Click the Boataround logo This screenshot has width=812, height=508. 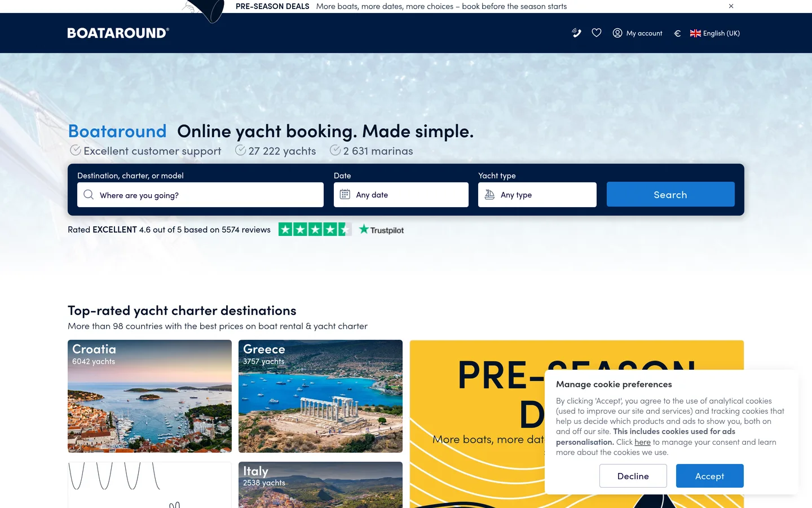pyautogui.click(x=118, y=33)
